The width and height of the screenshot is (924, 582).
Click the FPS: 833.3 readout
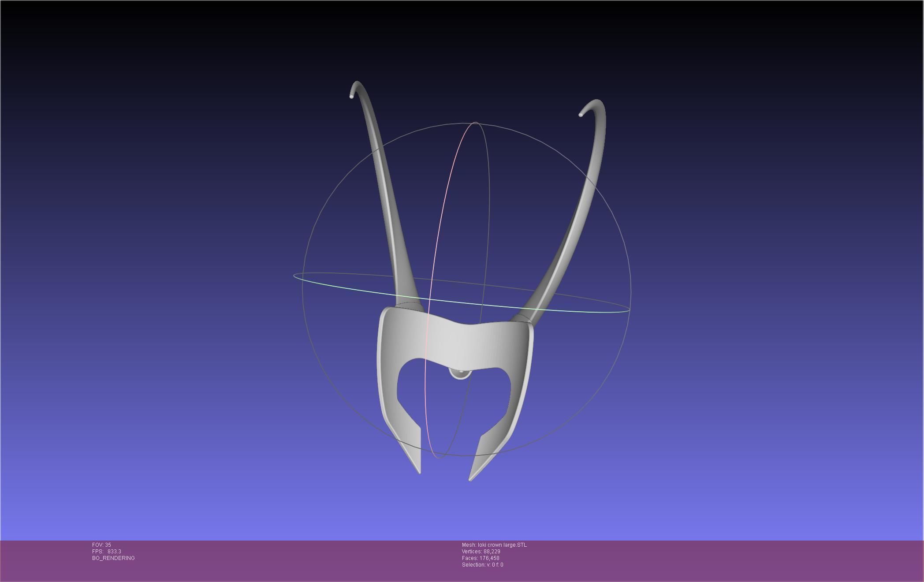pyautogui.click(x=107, y=552)
